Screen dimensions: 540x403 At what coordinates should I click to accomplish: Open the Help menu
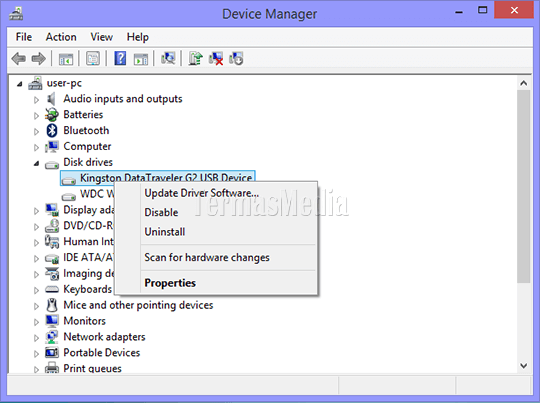click(x=138, y=37)
